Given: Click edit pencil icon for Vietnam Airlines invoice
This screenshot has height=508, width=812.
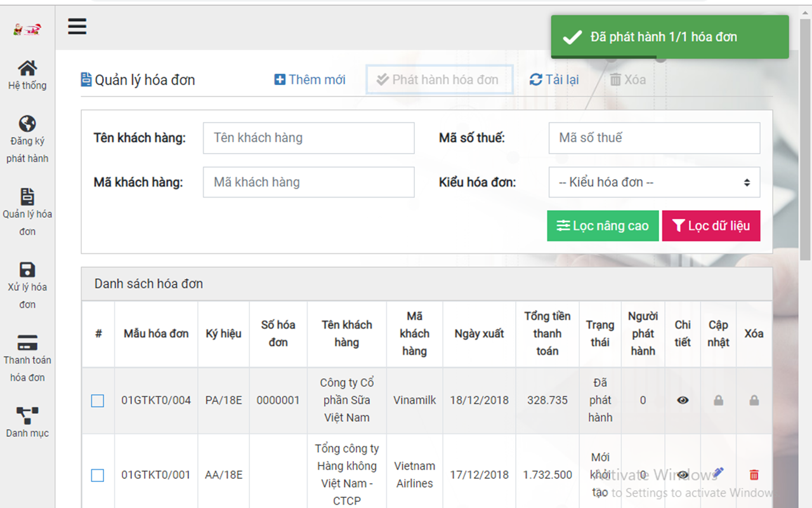Looking at the screenshot, I should pos(718,473).
